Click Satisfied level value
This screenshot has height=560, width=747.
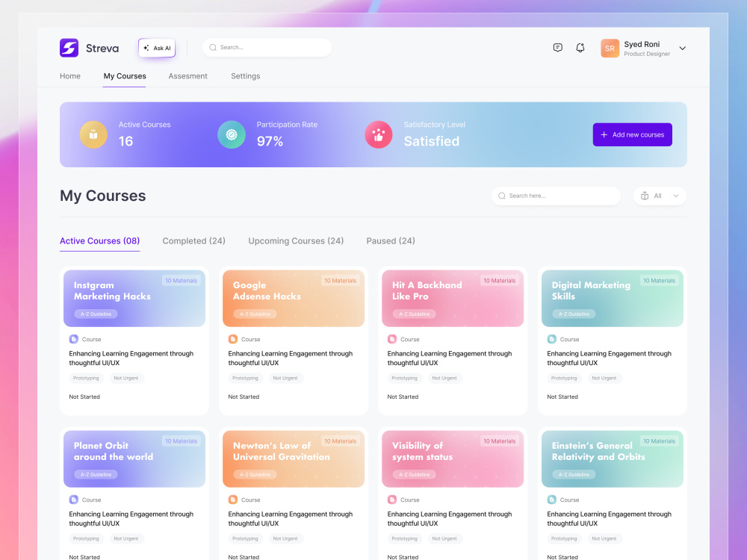point(432,141)
